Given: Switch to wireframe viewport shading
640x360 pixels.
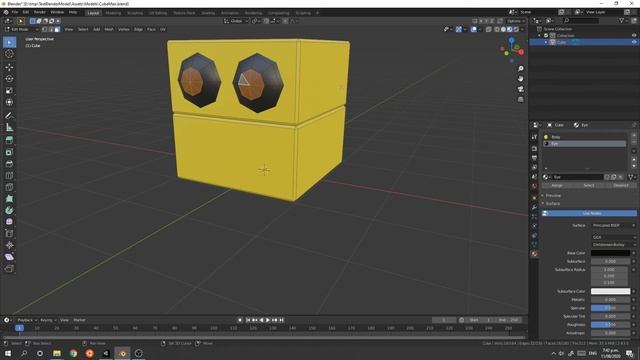Looking at the screenshot, I should (497, 29).
